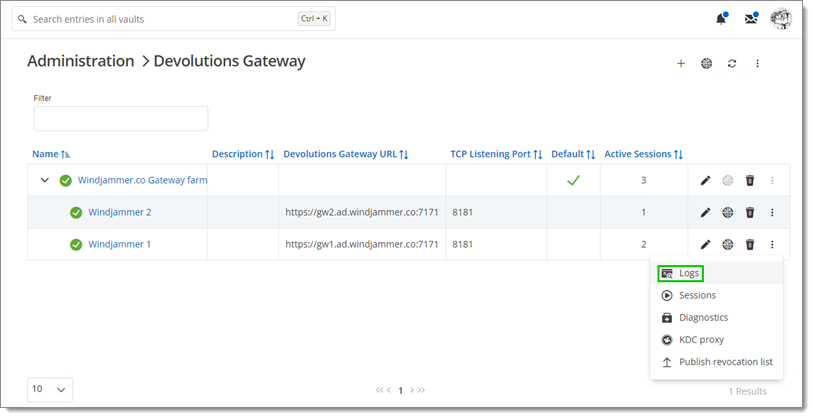Open the Windjammer 1 gateway link
The height and width of the screenshot is (418, 813).
coord(119,244)
